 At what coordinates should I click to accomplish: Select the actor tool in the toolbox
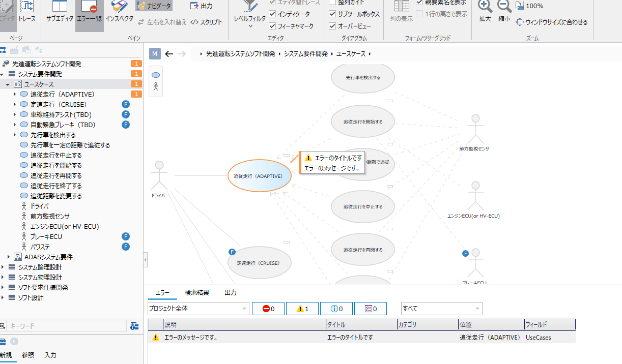tap(156, 86)
